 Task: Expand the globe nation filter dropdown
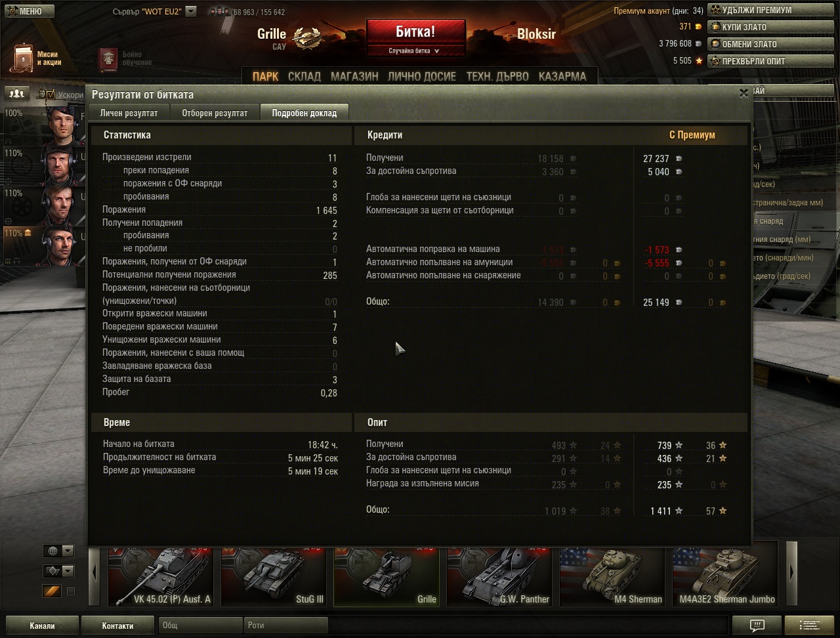pyautogui.click(x=58, y=551)
